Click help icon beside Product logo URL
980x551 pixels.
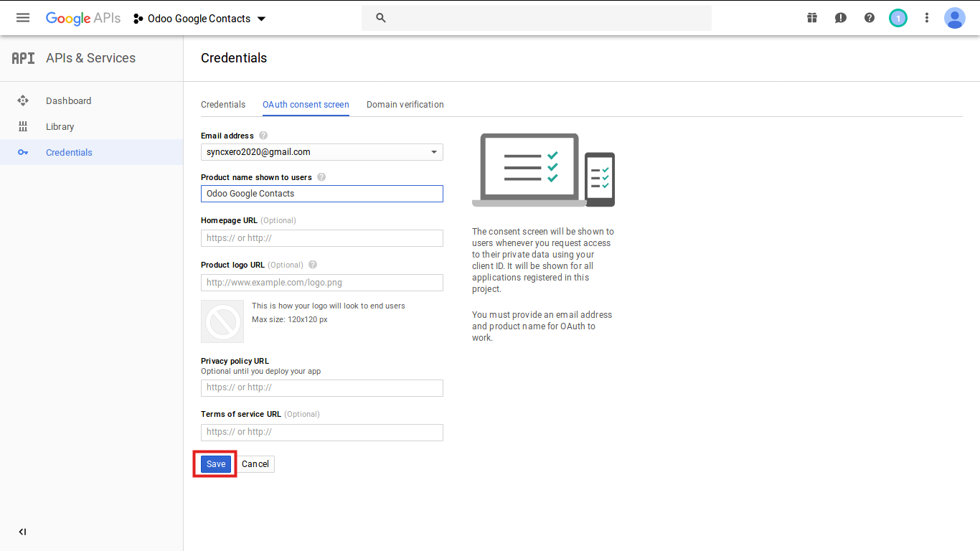pyautogui.click(x=313, y=265)
